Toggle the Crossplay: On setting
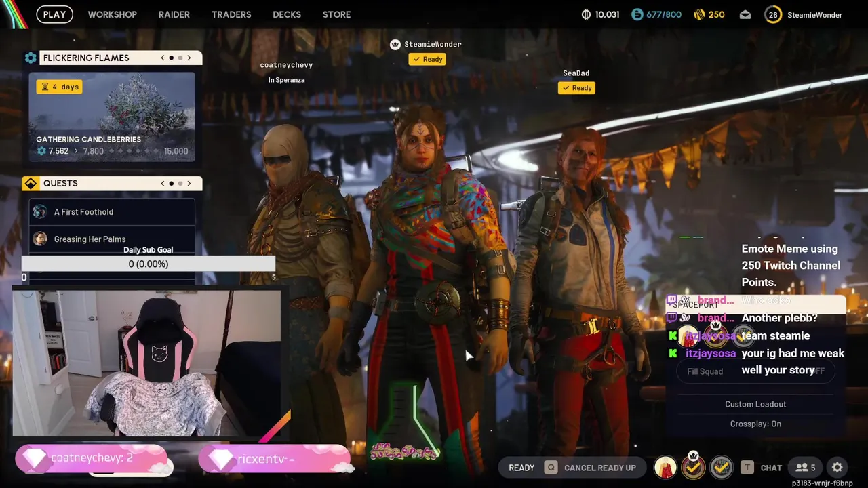Screen dimensions: 868x488 755,424
